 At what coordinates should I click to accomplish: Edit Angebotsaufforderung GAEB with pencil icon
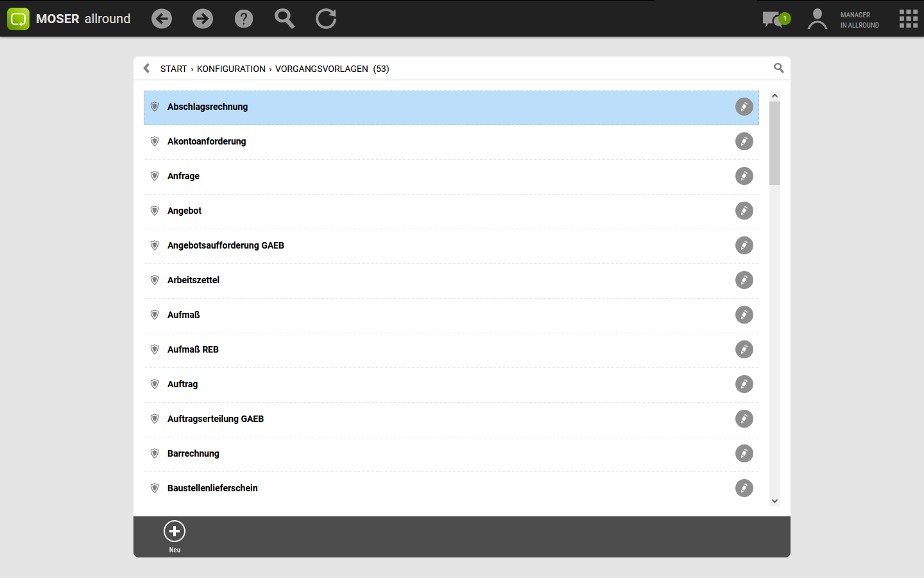point(744,245)
